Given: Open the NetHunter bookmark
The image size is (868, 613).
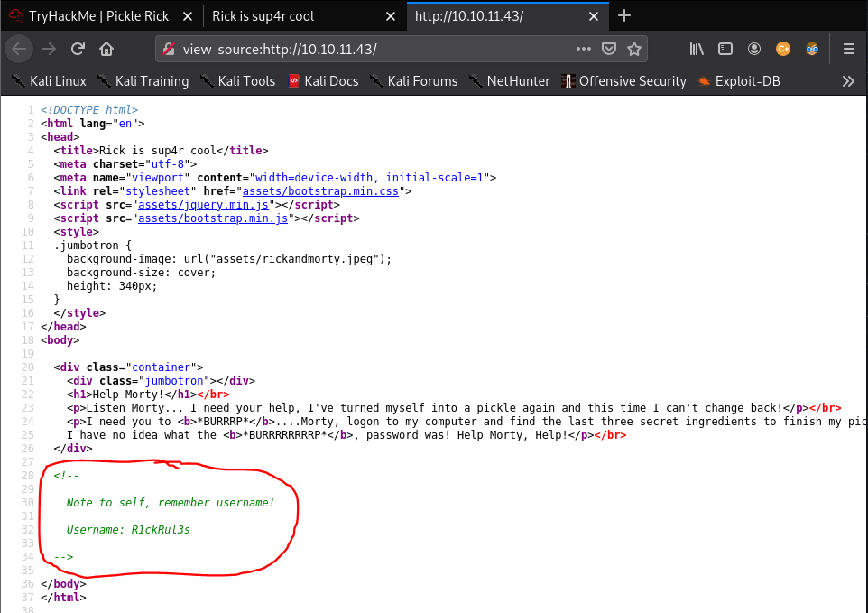Looking at the screenshot, I should (509, 81).
